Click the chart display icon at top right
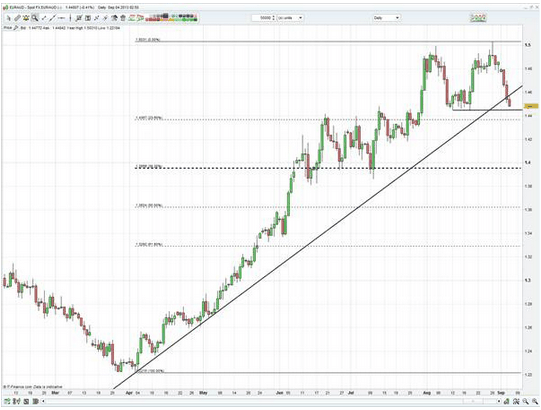 click(479, 18)
